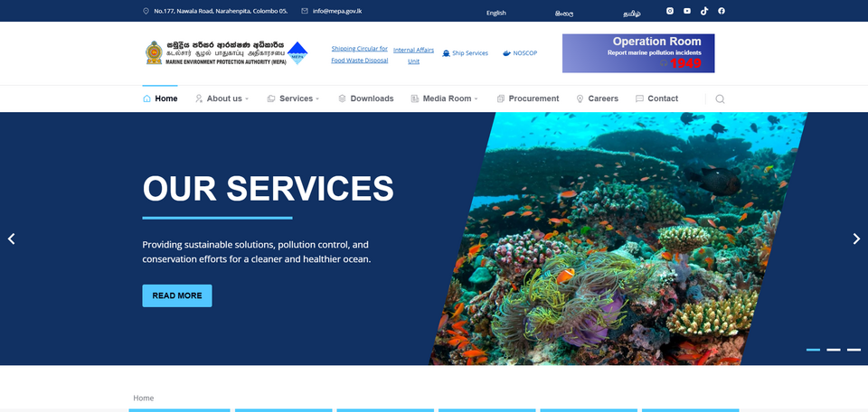Viewport: 868px width, 412px height.
Task: Click the icon beside Services menu
Action: 271,99
